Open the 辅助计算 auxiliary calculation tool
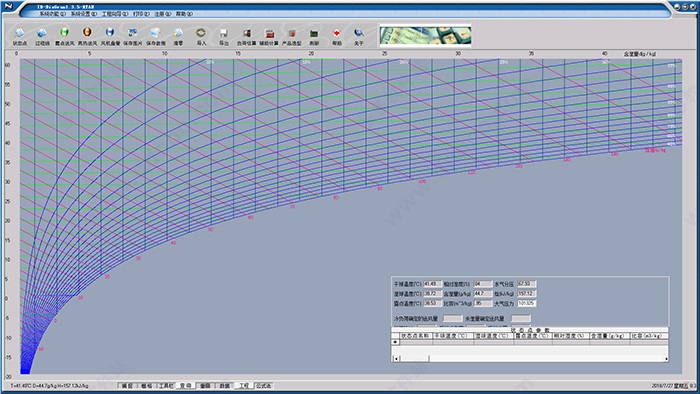 click(269, 36)
